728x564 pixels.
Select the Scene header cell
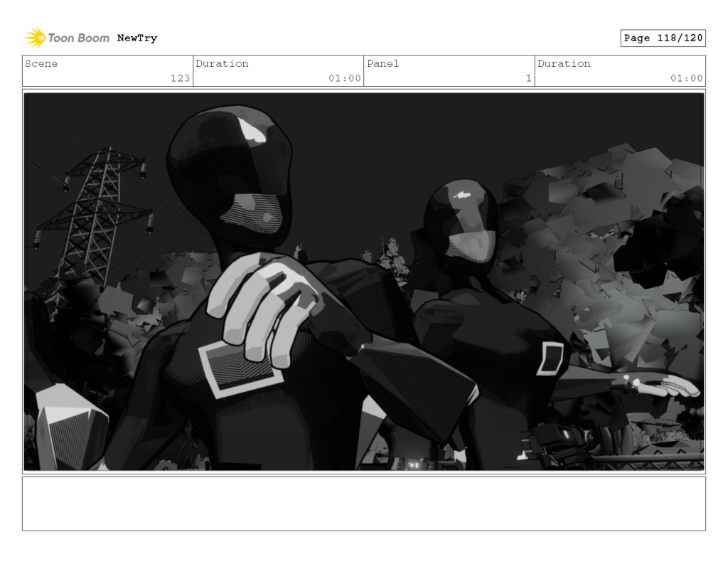coord(41,64)
